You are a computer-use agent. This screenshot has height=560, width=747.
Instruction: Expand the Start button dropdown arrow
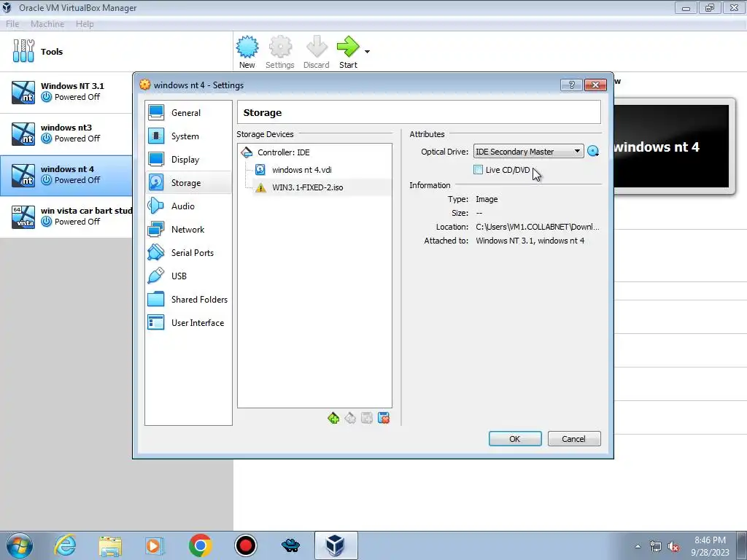(367, 52)
